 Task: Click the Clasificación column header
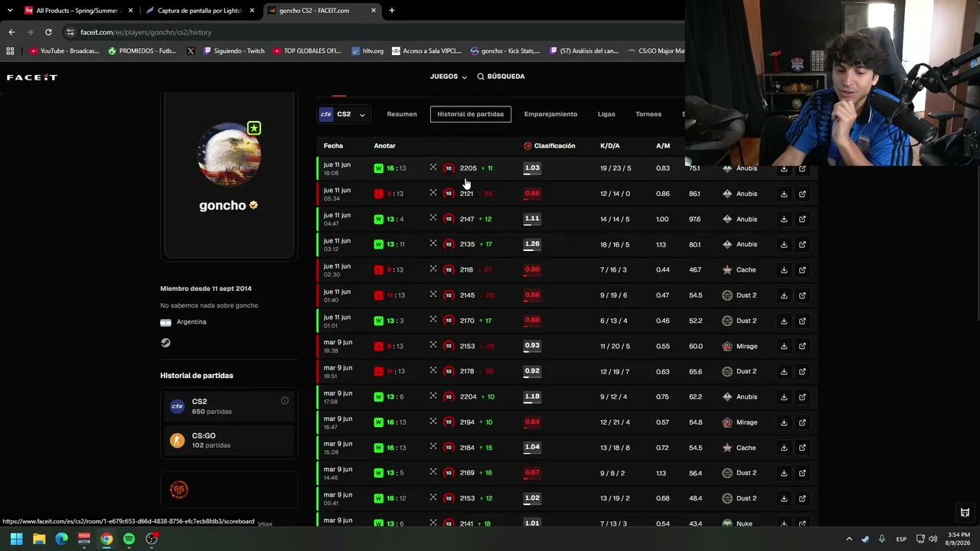[550, 145]
